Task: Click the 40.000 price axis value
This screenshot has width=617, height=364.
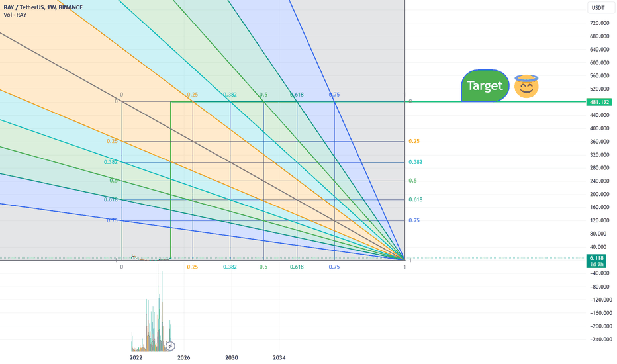Action: point(598,247)
